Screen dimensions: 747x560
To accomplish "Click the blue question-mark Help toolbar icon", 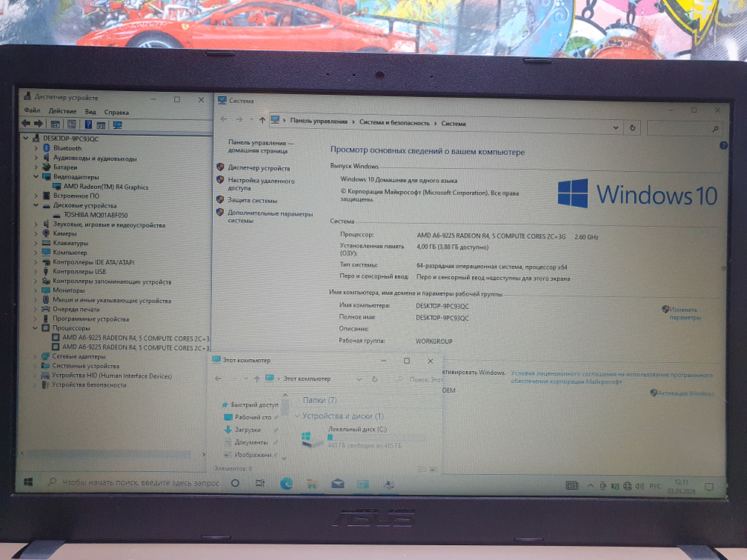I will 88,125.
